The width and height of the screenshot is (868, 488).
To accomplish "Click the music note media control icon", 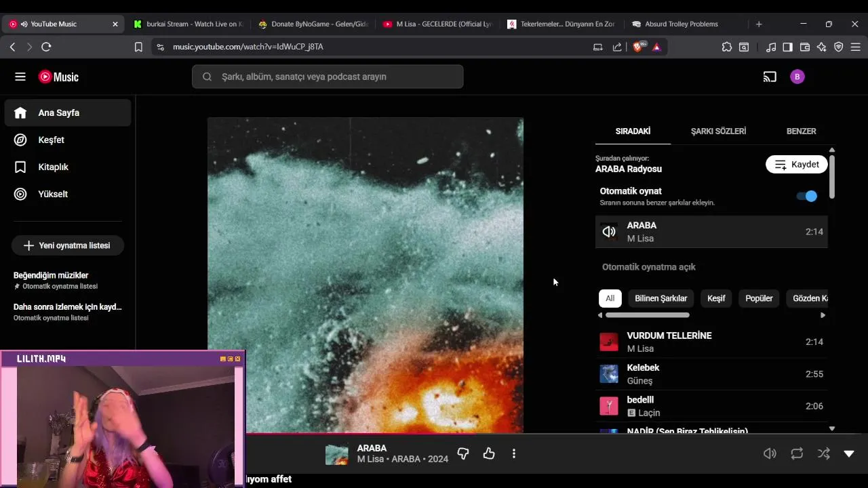I will click(x=771, y=47).
